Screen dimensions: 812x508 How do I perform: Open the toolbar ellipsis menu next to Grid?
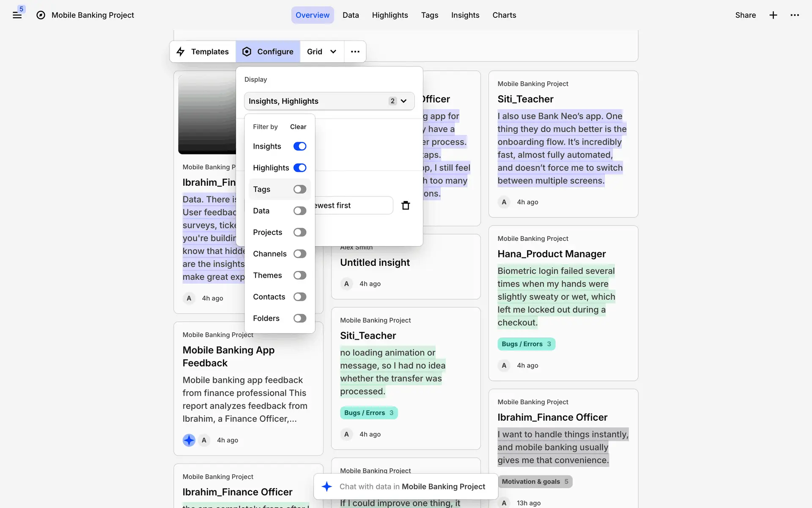point(355,52)
